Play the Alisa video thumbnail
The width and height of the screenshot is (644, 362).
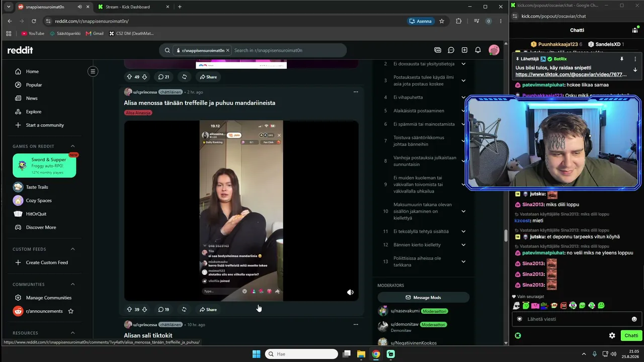(x=242, y=211)
